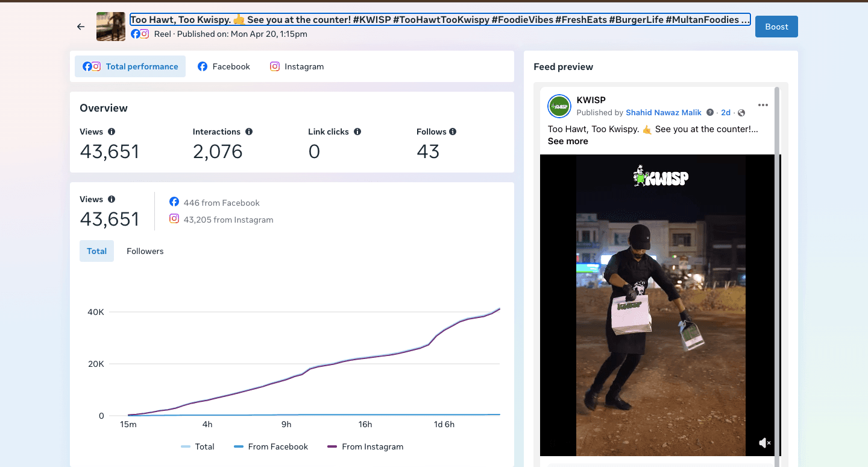This screenshot has height=467, width=868.
Task: Click the 40K y-axis label
Action: tap(96, 312)
